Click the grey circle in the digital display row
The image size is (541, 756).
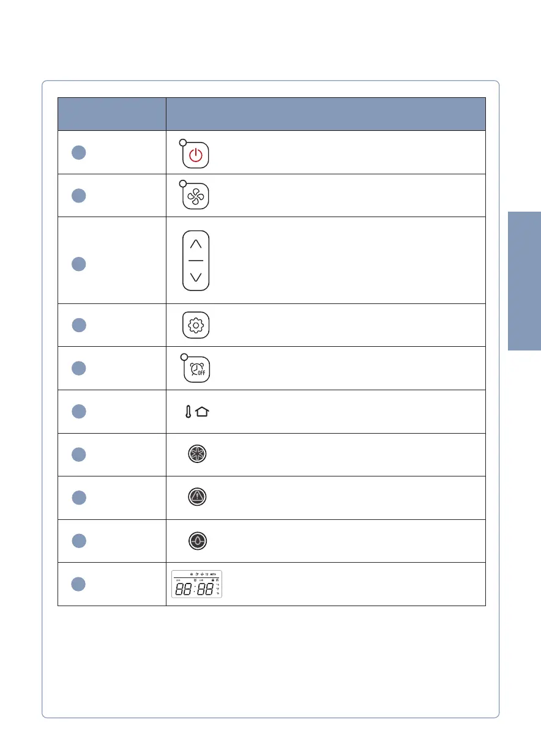click(78, 584)
